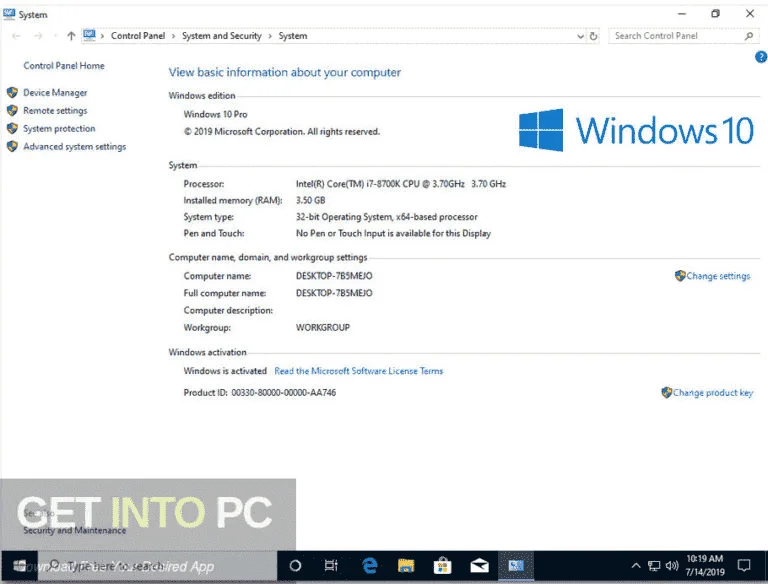
Task: Expand chevron after Control Panel breadcrumb
Action: point(173,36)
